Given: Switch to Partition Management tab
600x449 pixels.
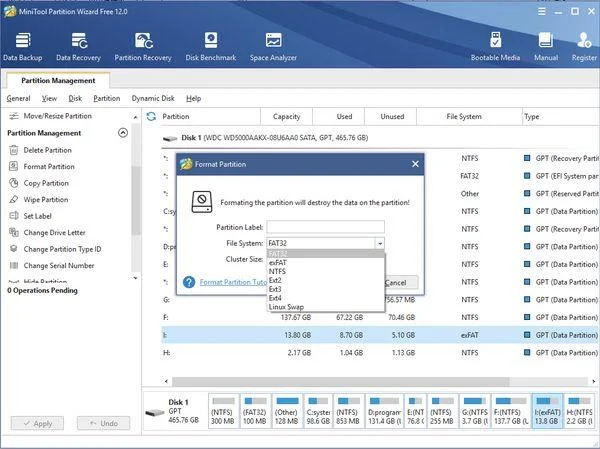Looking at the screenshot, I should coord(58,80).
